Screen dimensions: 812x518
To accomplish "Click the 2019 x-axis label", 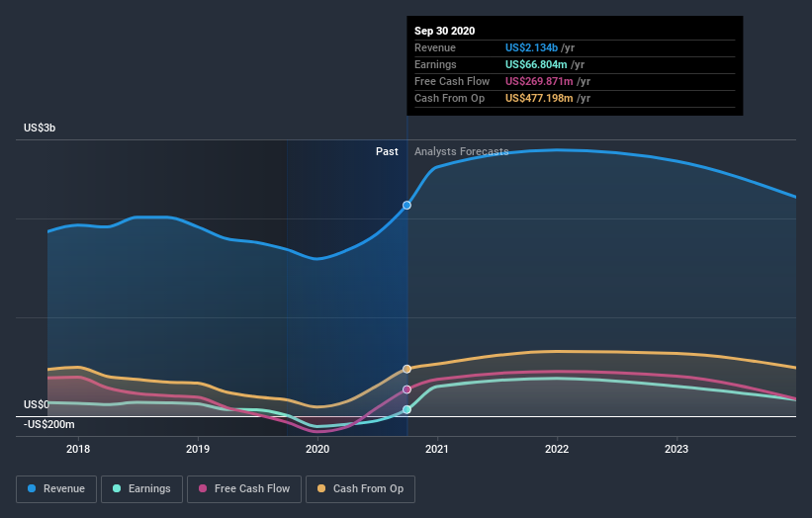I will [x=198, y=449].
